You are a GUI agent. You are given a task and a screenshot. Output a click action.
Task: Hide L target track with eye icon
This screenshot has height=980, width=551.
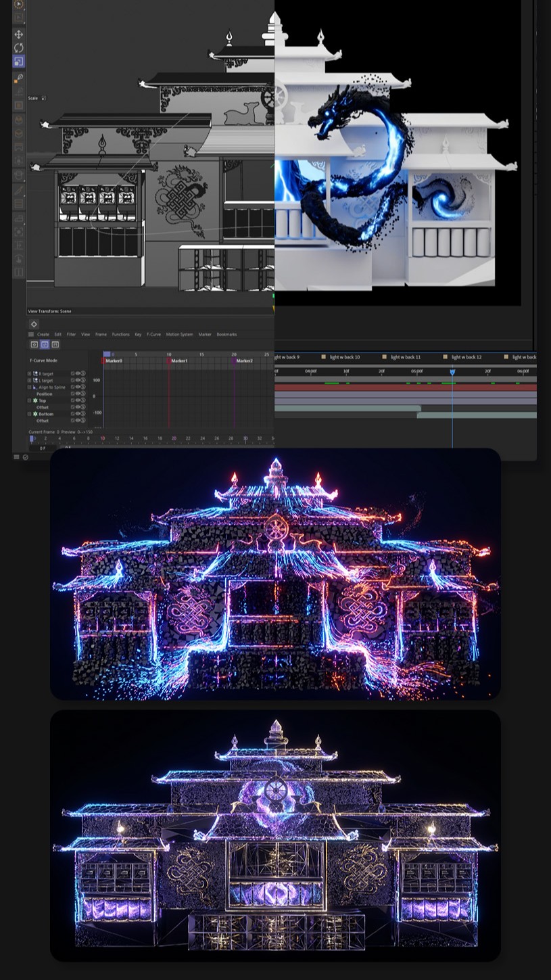(78, 380)
